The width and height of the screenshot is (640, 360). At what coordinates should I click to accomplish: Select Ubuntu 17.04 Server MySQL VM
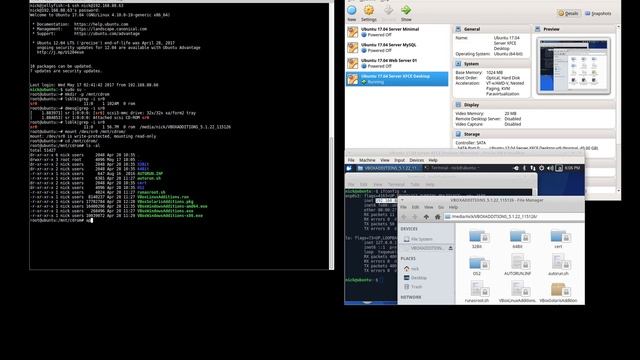397,47
